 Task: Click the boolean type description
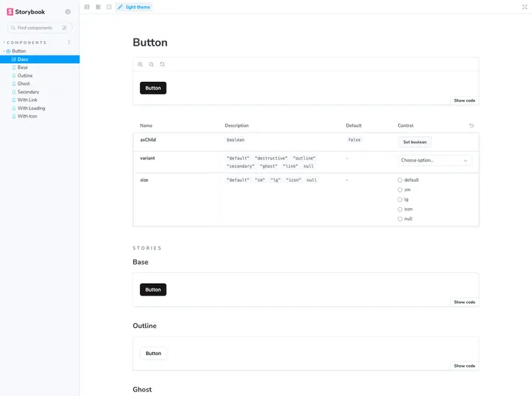(236, 140)
